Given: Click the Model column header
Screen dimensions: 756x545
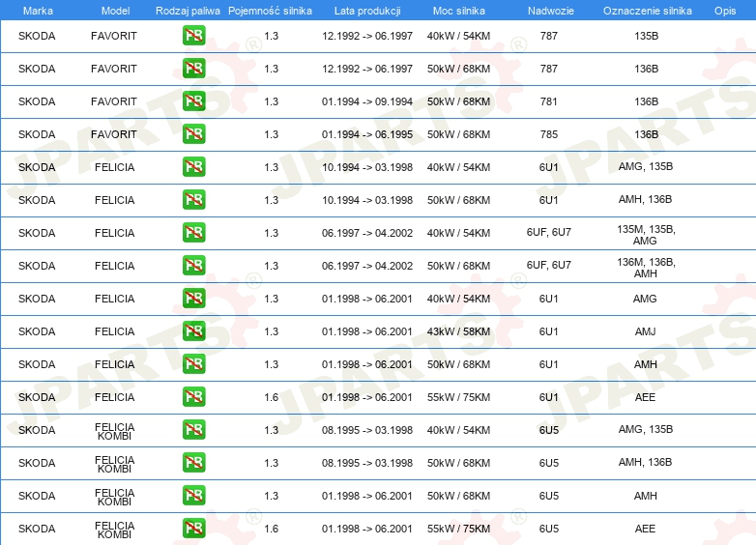Looking at the screenshot, I should point(115,11).
